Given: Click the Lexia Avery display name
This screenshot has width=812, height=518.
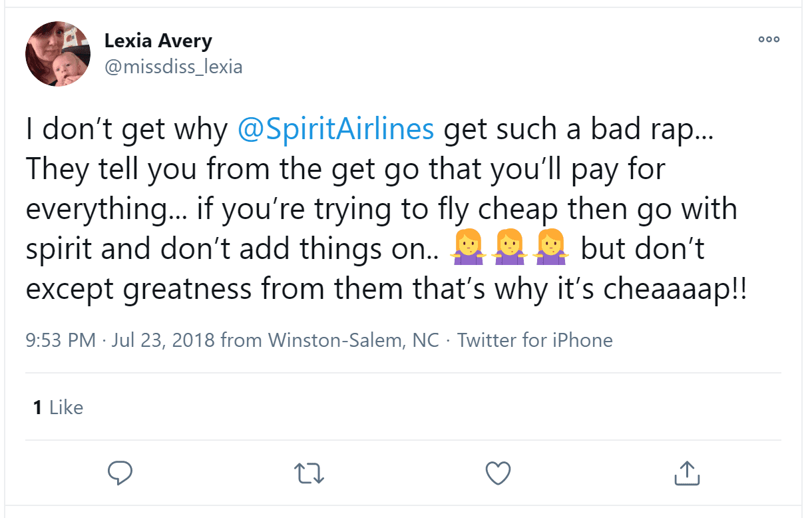Looking at the screenshot, I should pyautogui.click(x=158, y=41).
